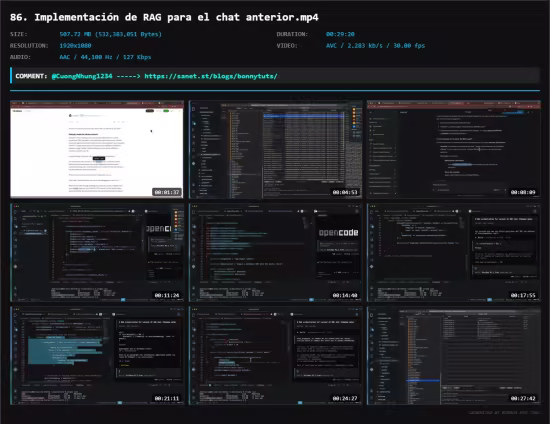Click the SIZE label
This screenshot has height=424, width=550.
click(x=19, y=34)
